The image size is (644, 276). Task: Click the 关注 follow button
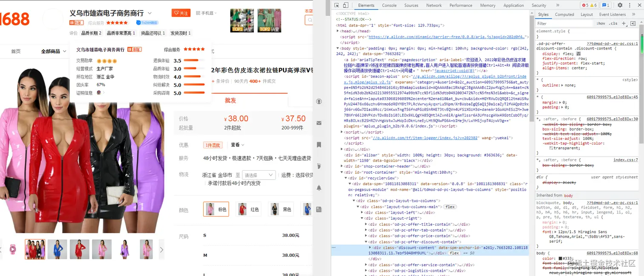point(181,13)
